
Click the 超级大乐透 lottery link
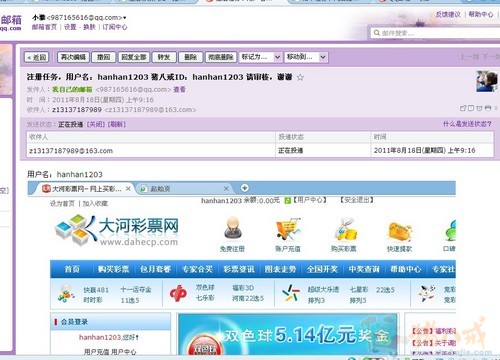323,289
